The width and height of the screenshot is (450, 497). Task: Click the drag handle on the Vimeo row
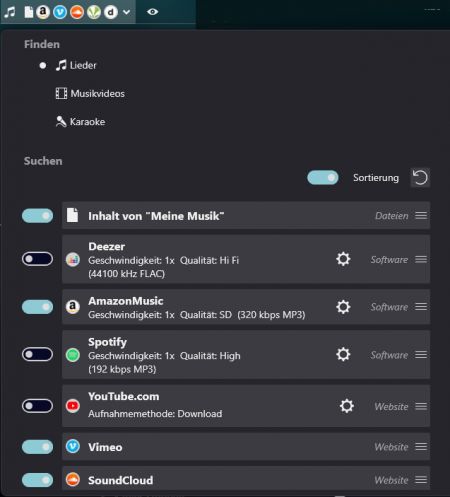(421, 447)
